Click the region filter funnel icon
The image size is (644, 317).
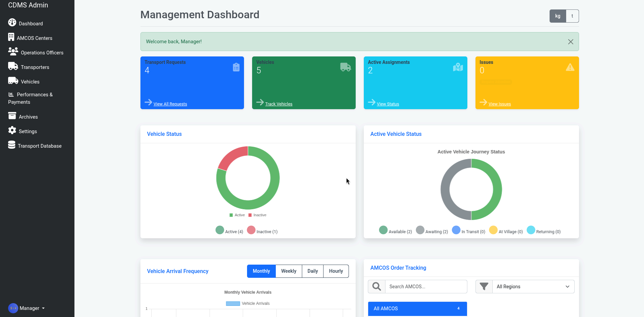(x=484, y=287)
